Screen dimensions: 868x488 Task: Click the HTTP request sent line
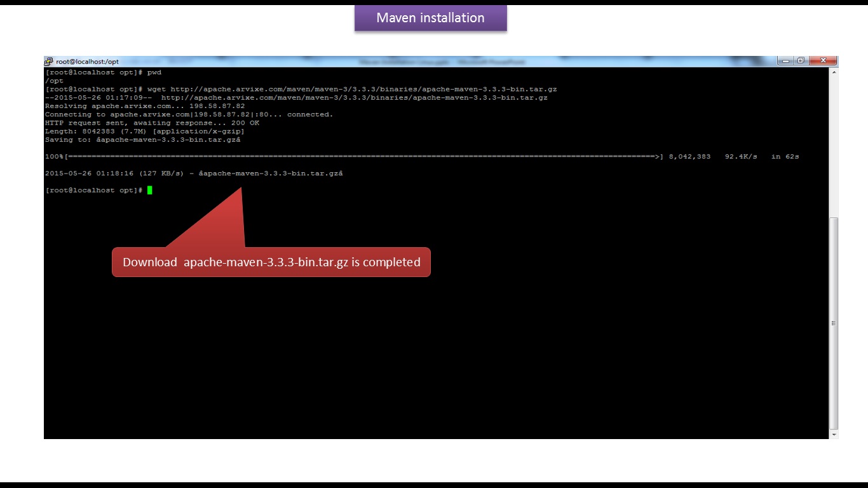tap(152, 123)
